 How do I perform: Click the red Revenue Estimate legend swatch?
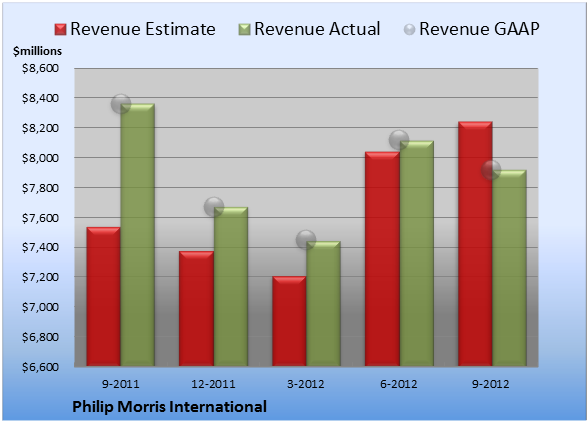[x=60, y=30]
